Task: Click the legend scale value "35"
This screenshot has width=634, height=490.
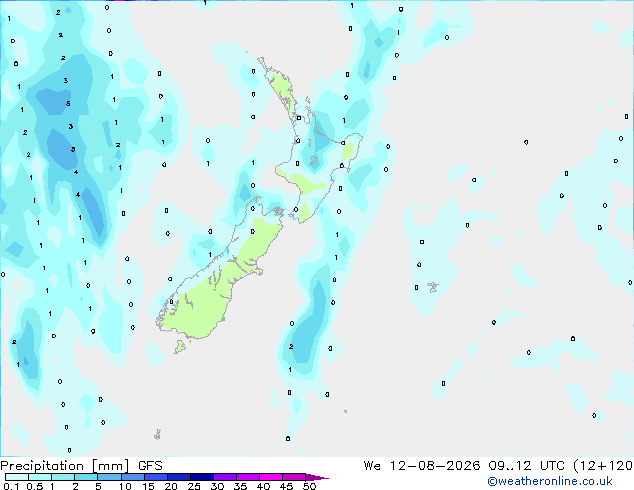Action: coord(240,486)
